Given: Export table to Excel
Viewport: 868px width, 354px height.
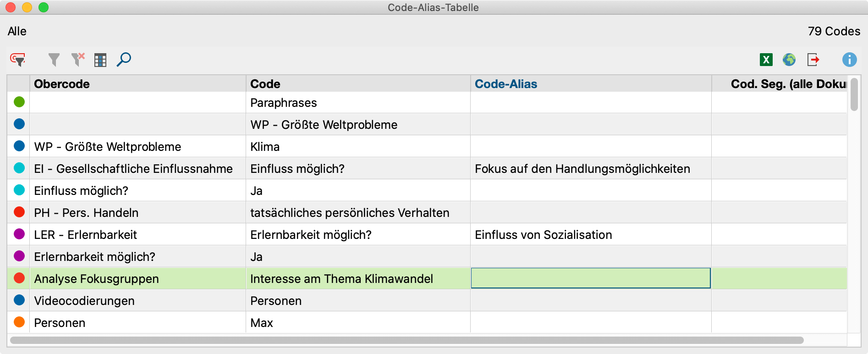Looking at the screenshot, I should pyautogui.click(x=766, y=60).
